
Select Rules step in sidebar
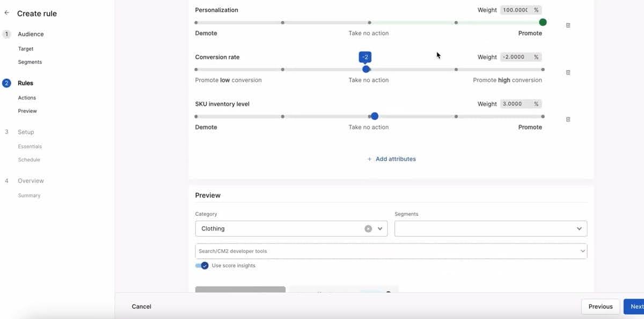point(25,83)
